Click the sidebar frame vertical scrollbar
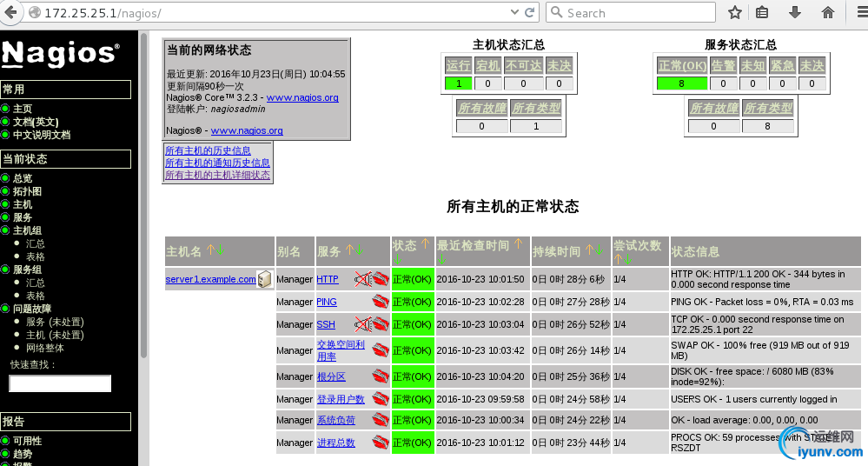868x466 pixels. (x=143, y=194)
